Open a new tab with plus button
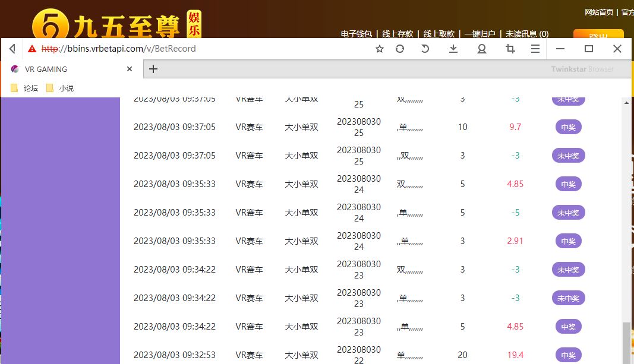 tap(153, 69)
